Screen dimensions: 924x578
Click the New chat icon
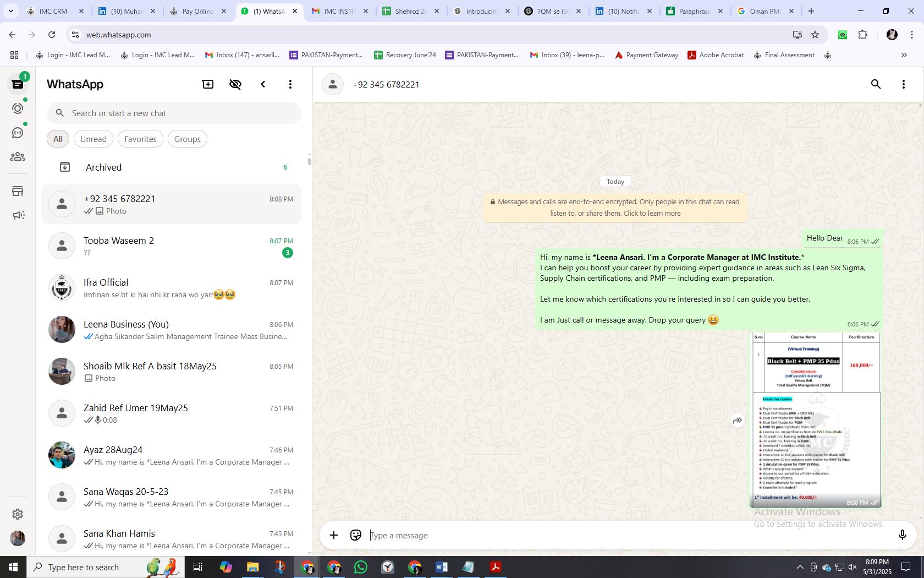pos(208,84)
